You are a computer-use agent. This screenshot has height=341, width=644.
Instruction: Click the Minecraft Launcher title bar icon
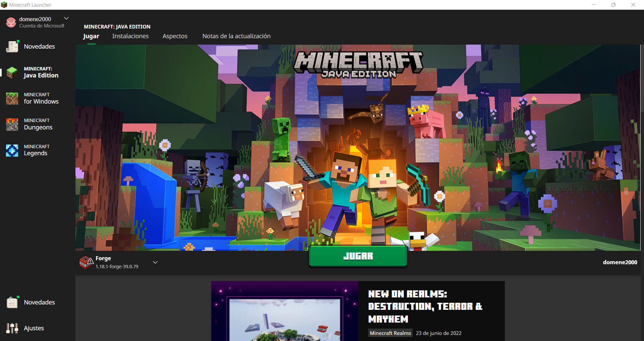tap(4, 5)
